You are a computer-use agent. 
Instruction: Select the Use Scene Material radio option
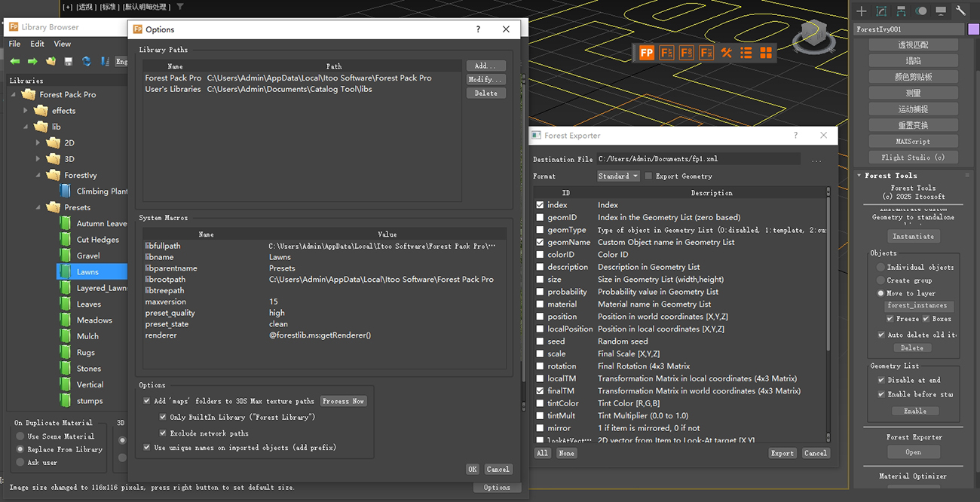(20, 436)
